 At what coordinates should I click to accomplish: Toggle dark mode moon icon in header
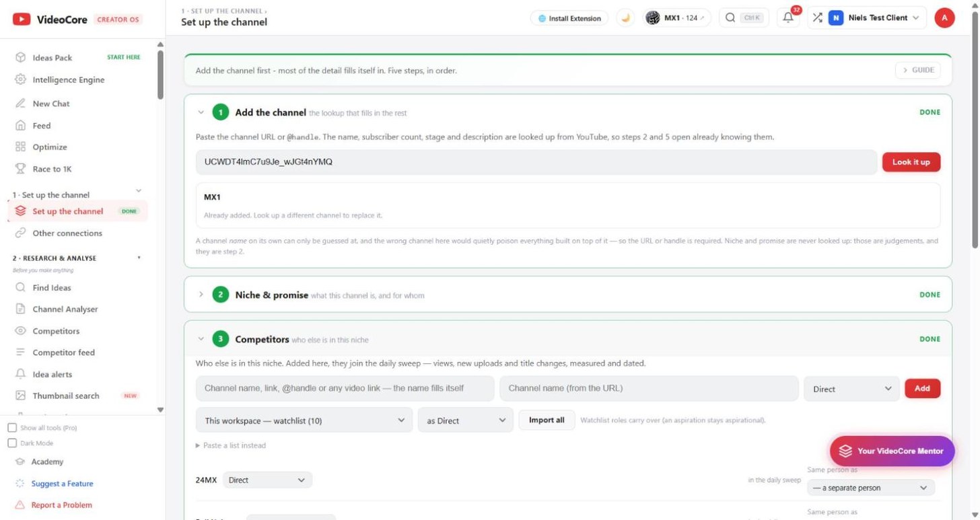(x=626, y=18)
